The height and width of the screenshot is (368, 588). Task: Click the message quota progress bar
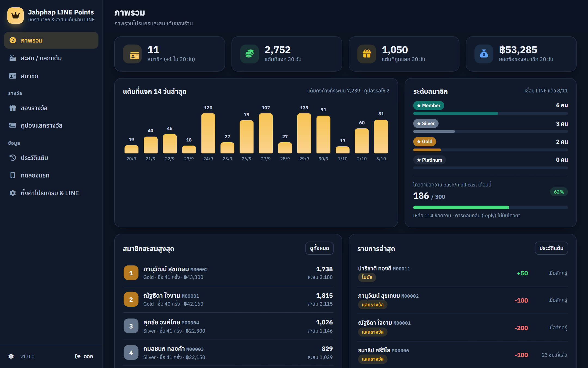click(491, 207)
